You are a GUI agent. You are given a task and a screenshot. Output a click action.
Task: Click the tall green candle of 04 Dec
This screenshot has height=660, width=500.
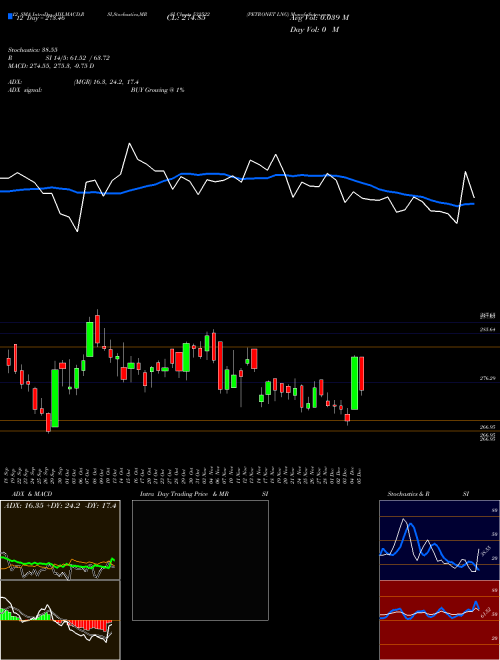354,383
